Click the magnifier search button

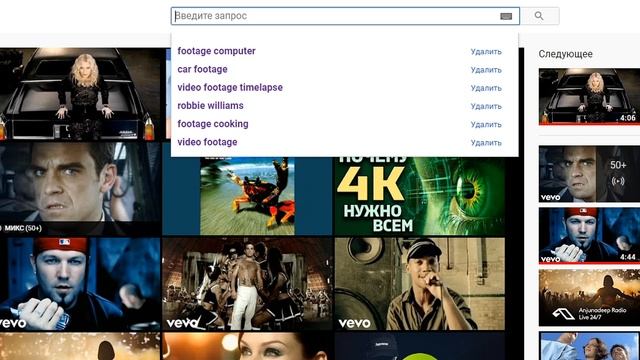point(539,16)
